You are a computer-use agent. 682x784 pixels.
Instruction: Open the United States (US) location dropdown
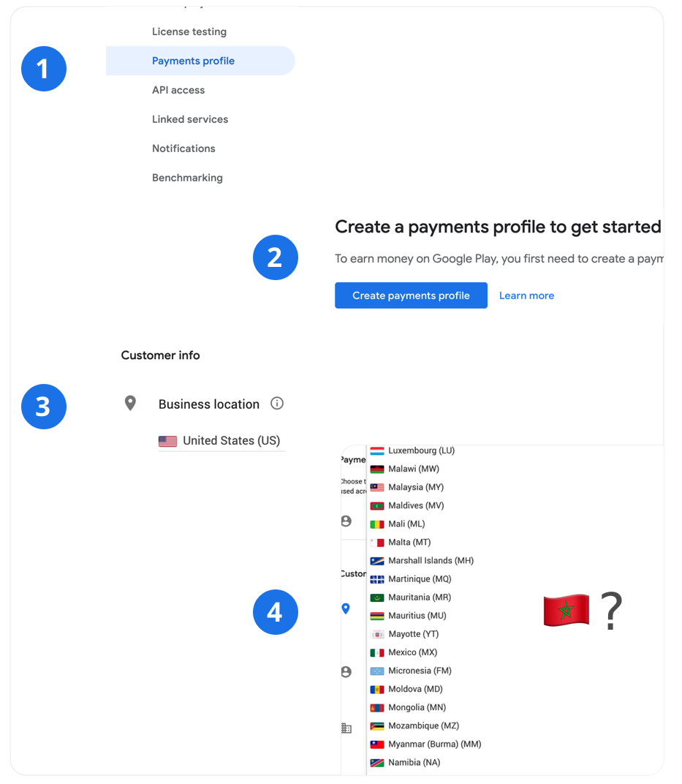pyautogui.click(x=221, y=441)
